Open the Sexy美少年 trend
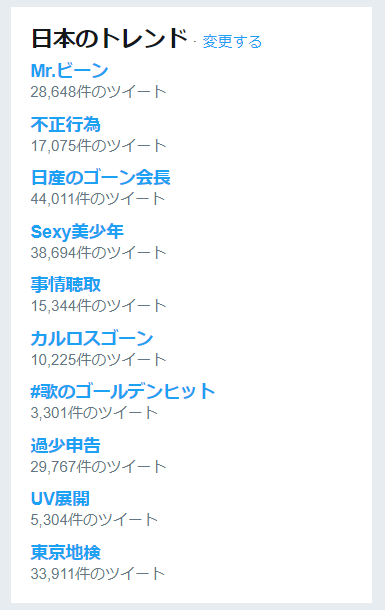385x610 pixels. (77, 231)
